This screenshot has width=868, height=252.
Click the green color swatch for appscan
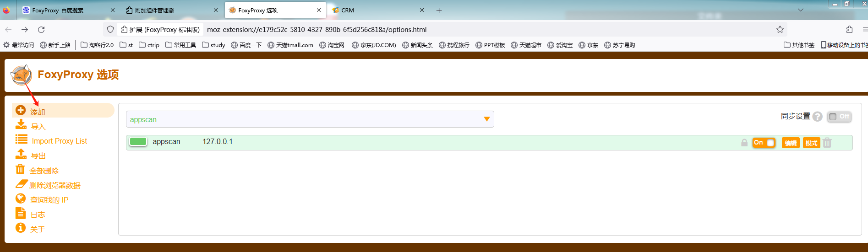tap(138, 141)
